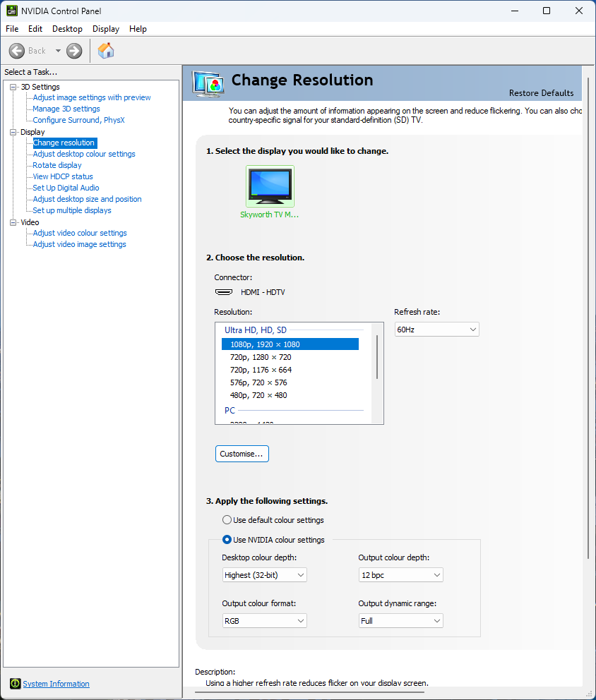The image size is (596, 700).
Task: Minimize the NVIDIA Control Panel window
Action: (515, 11)
